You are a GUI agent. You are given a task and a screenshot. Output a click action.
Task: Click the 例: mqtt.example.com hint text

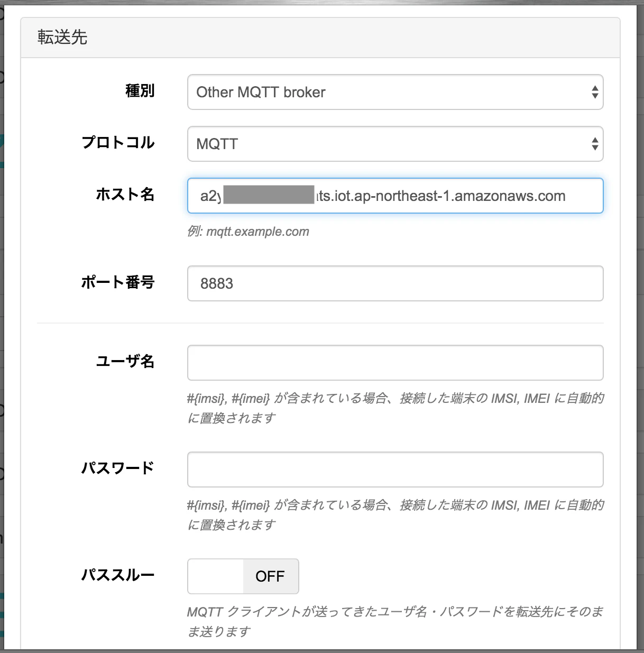(x=248, y=232)
